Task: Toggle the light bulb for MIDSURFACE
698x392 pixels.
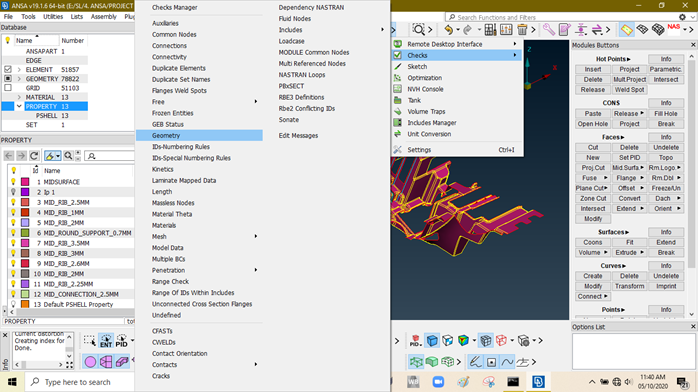Action: [x=13, y=182]
